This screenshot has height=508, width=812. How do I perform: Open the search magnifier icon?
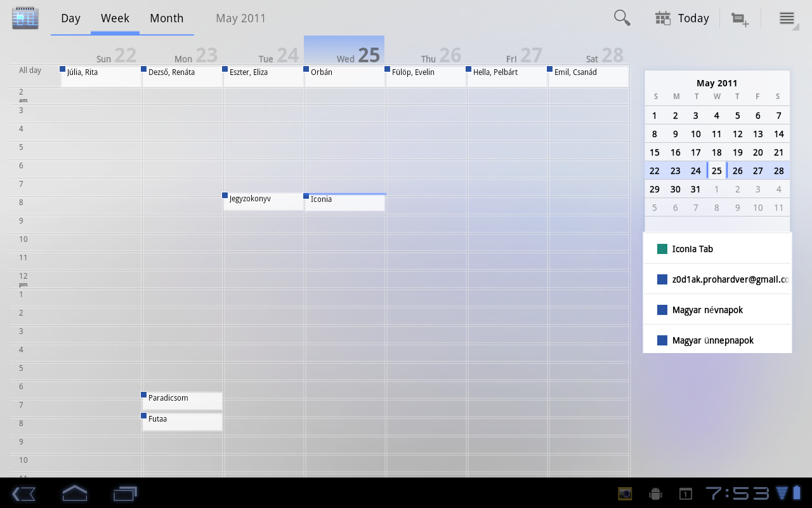coord(622,18)
